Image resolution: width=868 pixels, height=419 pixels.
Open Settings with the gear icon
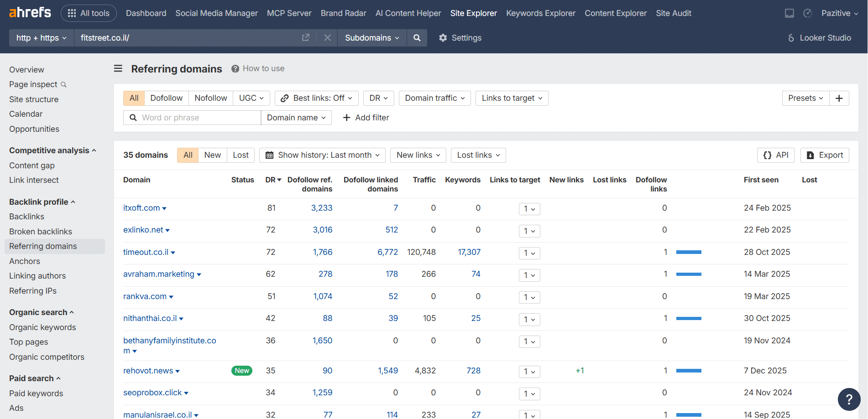pos(460,38)
